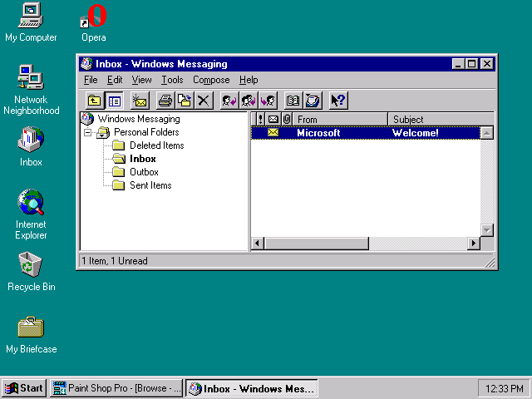Click the Reply to All icon
This screenshot has width=532, height=399.
[x=249, y=101]
